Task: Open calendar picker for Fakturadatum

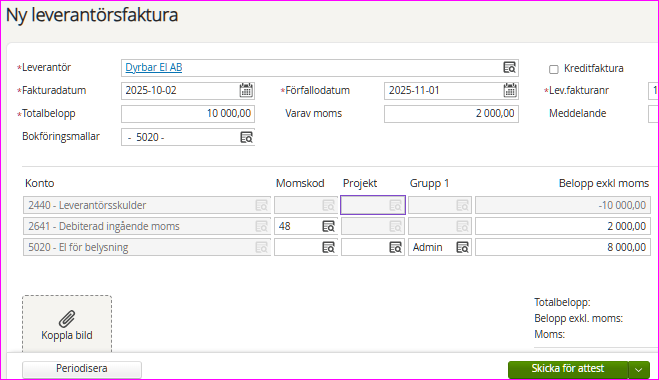Action: (x=246, y=90)
